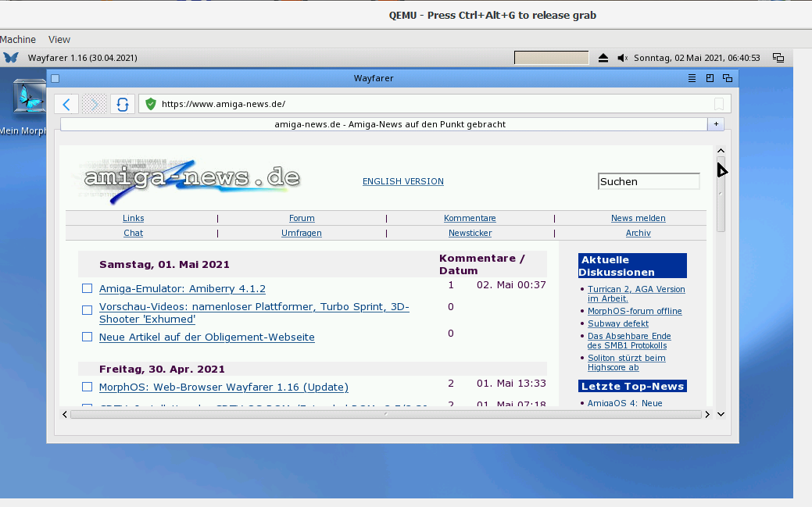Open the Forum link in the navigation table

(x=302, y=218)
